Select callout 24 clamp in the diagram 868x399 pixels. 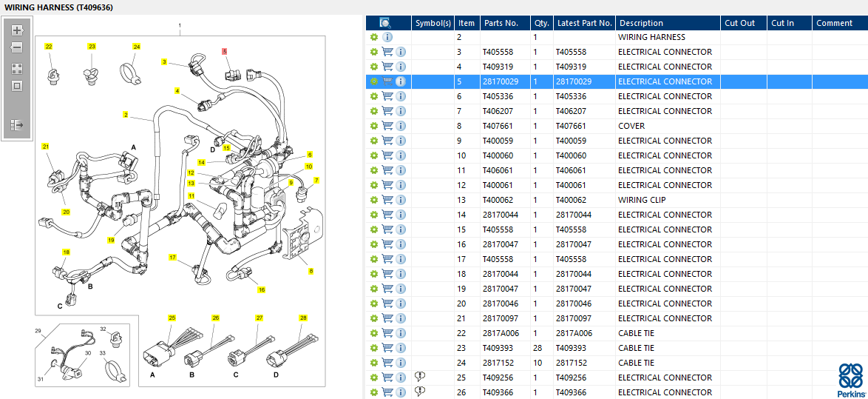tap(136, 47)
